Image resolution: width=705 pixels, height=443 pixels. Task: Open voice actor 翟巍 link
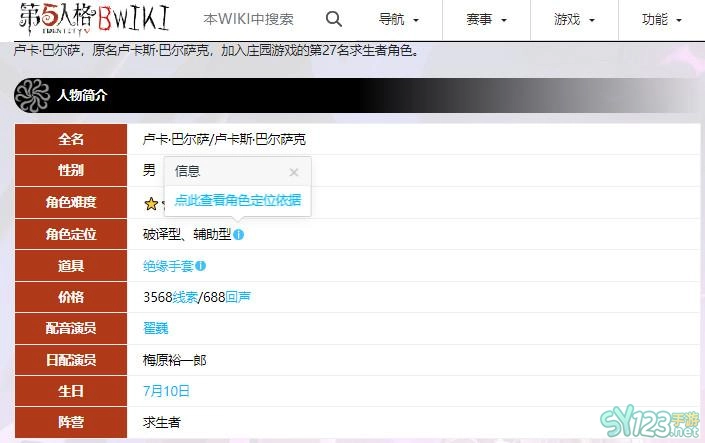pos(156,328)
